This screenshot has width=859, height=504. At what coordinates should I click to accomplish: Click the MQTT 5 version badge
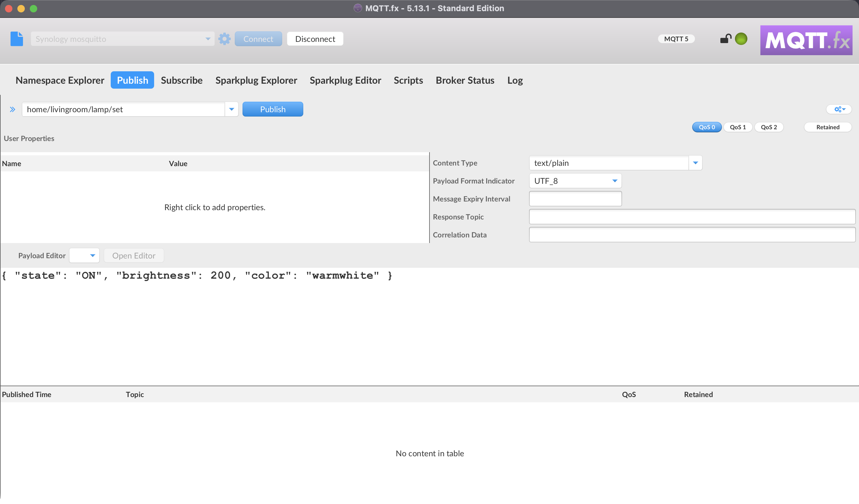(x=676, y=39)
